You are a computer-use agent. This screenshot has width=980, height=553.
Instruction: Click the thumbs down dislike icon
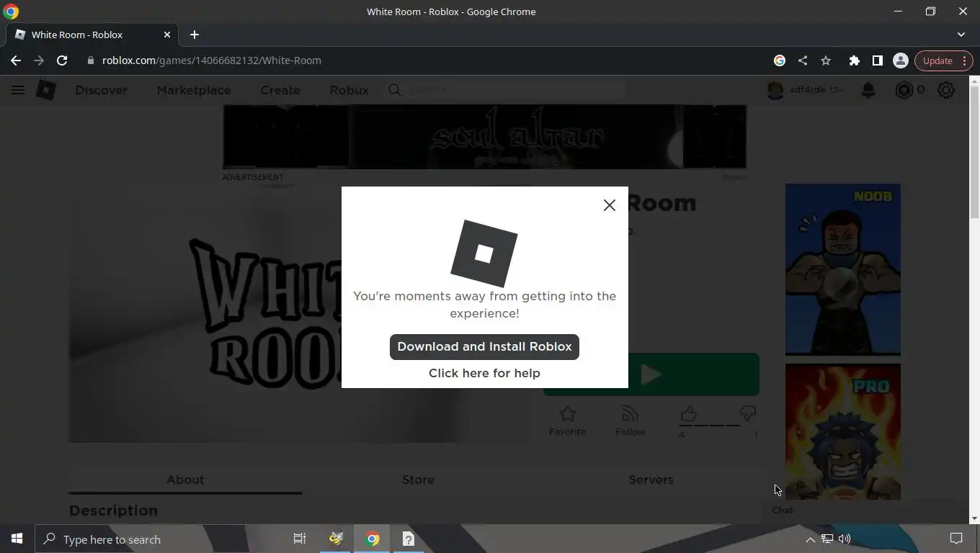click(748, 413)
